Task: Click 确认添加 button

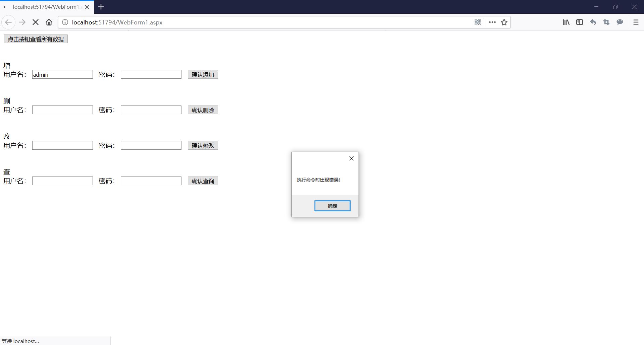Action: click(x=203, y=74)
